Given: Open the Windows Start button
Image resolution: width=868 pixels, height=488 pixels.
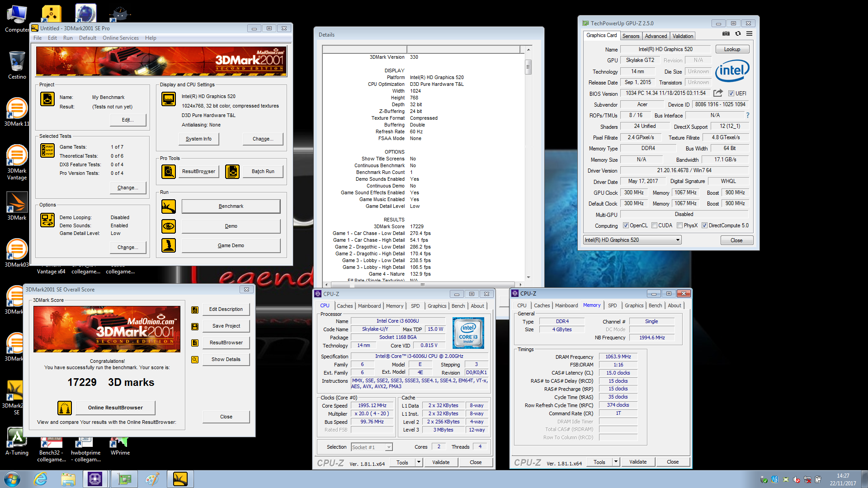Looking at the screenshot, I should pos(12,479).
